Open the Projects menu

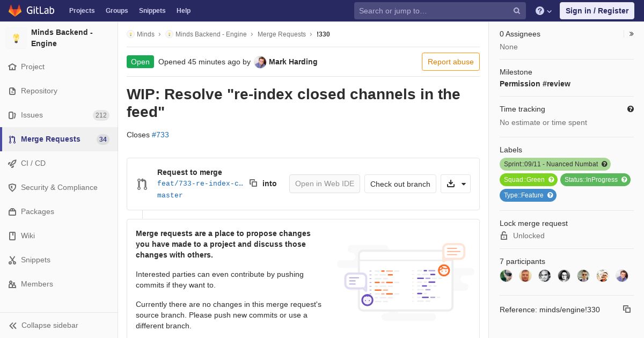click(82, 11)
